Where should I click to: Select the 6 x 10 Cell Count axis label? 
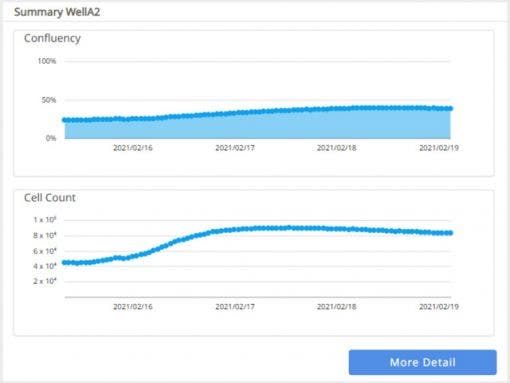45,251
